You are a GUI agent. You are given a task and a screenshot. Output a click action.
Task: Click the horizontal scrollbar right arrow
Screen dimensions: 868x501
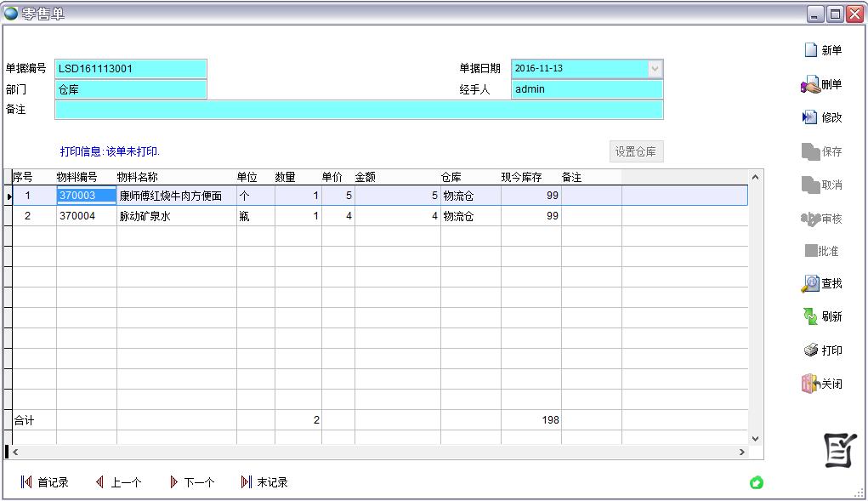click(x=741, y=453)
